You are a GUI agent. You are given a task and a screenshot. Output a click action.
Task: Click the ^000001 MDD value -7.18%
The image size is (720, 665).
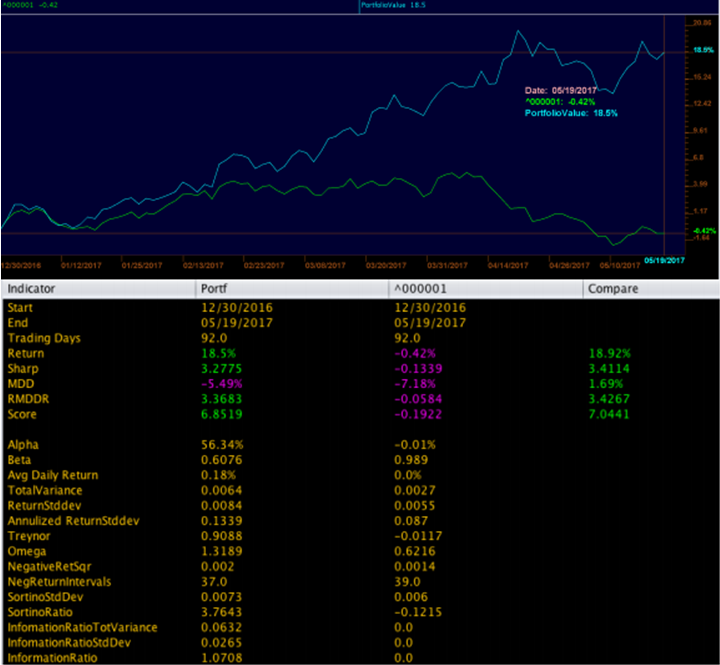click(x=415, y=384)
